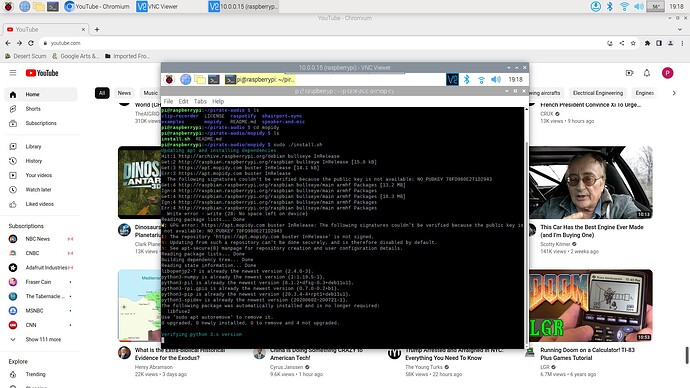
Task: Toggle Chromium side panel
Action: click(x=659, y=43)
